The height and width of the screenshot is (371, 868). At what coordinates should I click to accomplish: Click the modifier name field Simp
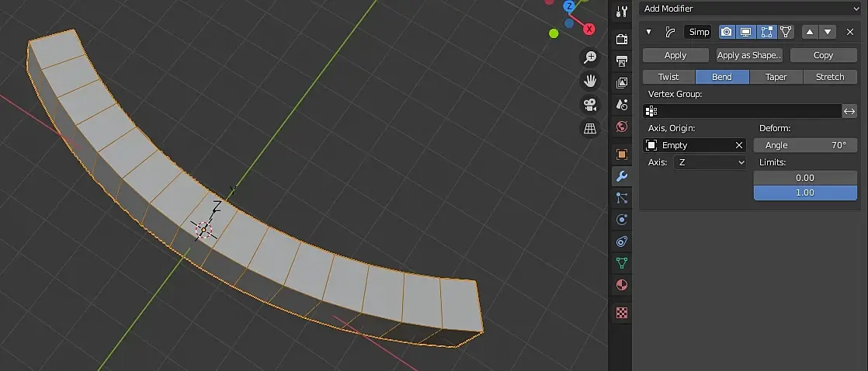point(699,32)
